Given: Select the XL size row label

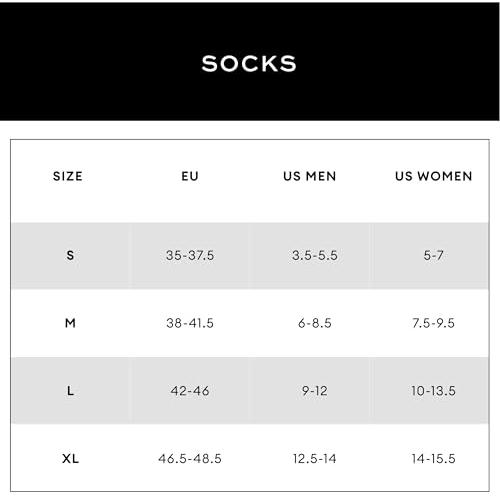Looking at the screenshot, I should [70, 458].
